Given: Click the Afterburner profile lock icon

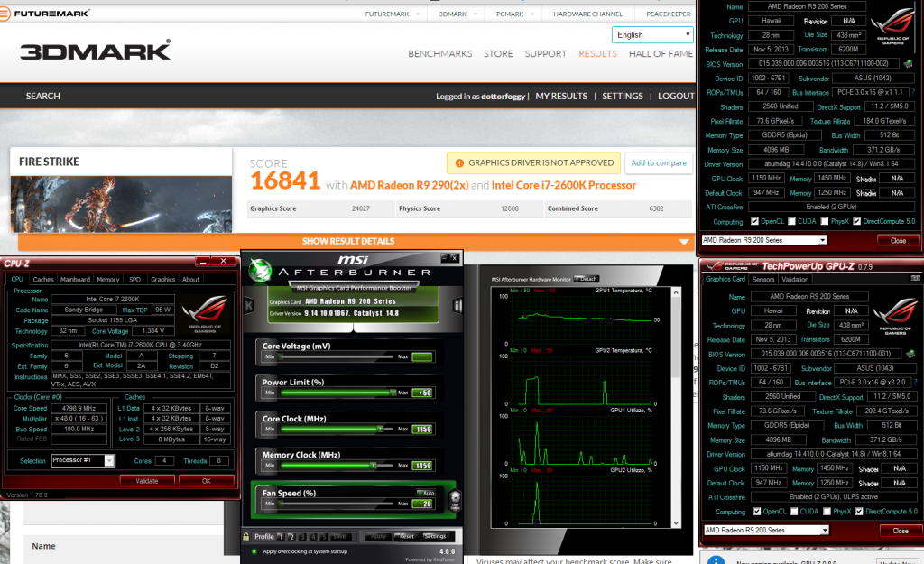Looking at the screenshot, I should click(x=246, y=536).
